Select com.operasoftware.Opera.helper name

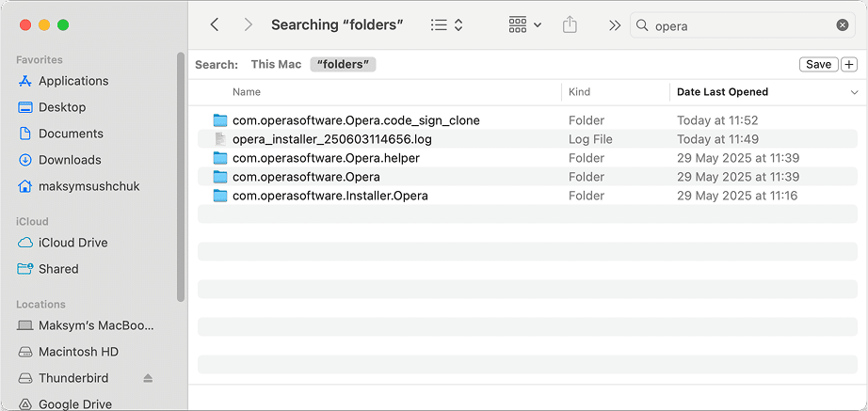(326, 158)
